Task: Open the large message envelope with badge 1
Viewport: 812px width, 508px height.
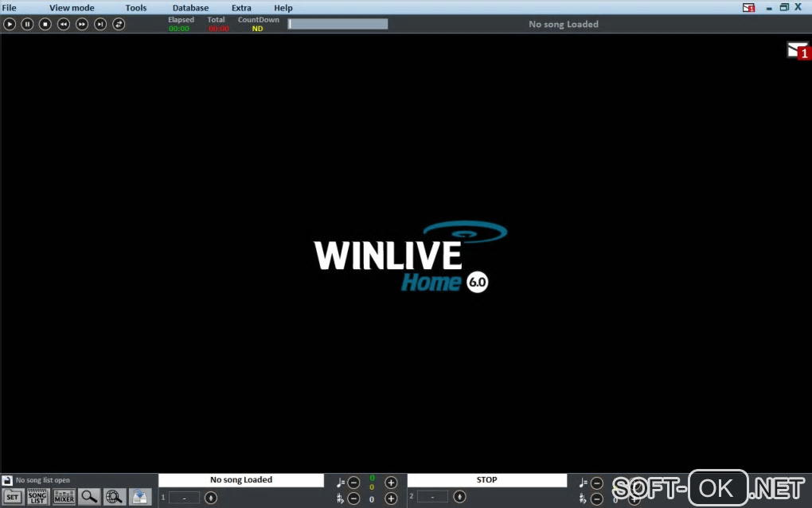Action: click(798, 51)
